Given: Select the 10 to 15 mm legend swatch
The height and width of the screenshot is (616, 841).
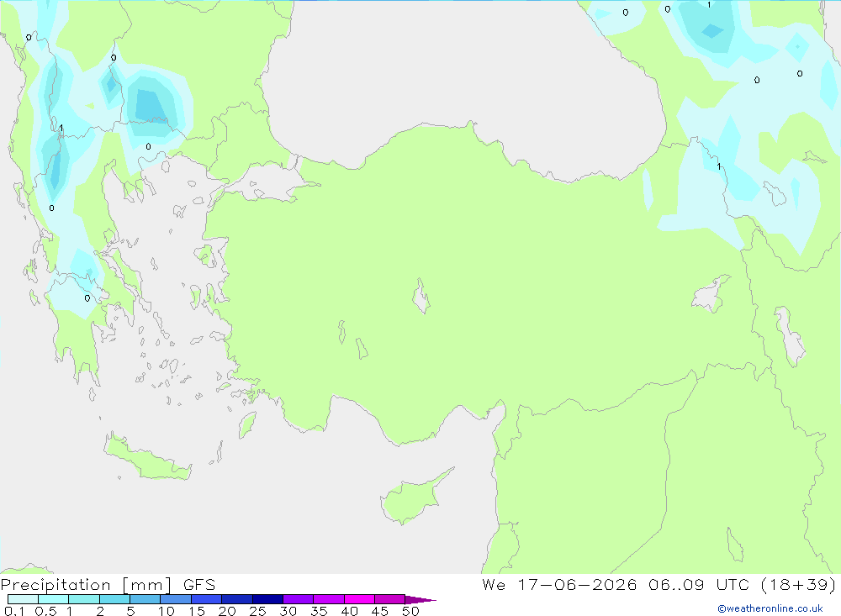Looking at the screenshot, I should click(176, 599).
